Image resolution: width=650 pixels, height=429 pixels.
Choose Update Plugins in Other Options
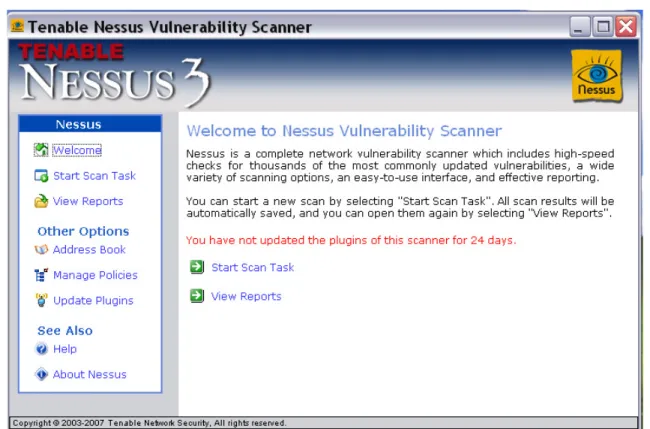pos(93,301)
